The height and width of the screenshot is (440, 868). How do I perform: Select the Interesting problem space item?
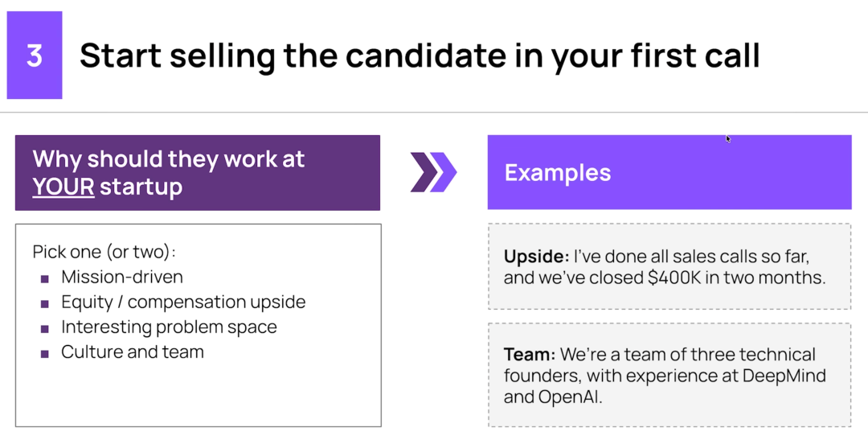(x=169, y=327)
